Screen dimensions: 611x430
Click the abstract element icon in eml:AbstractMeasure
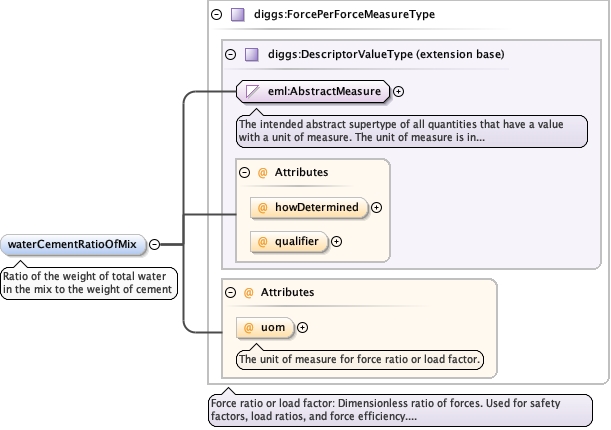point(253,92)
